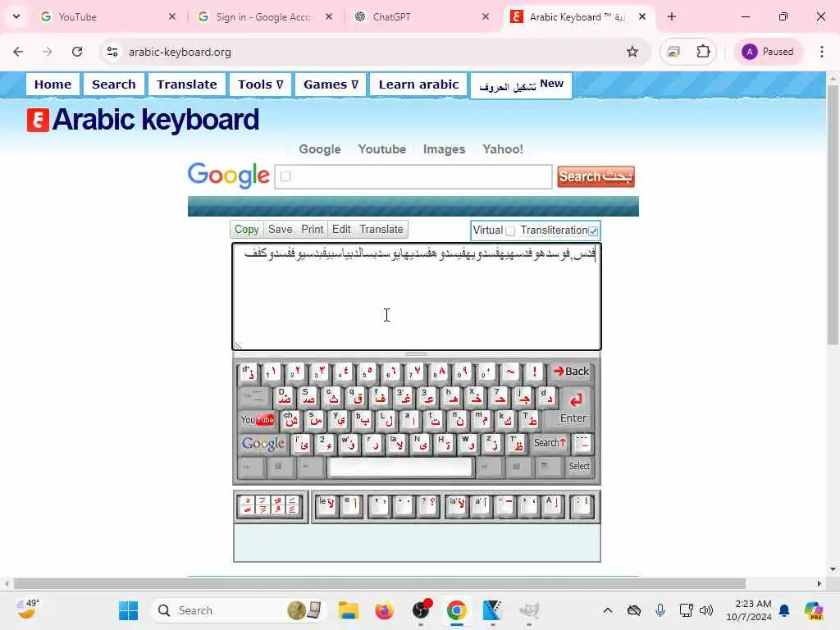Click Print button above text area
The height and width of the screenshot is (630, 840).
tap(312, 230)
